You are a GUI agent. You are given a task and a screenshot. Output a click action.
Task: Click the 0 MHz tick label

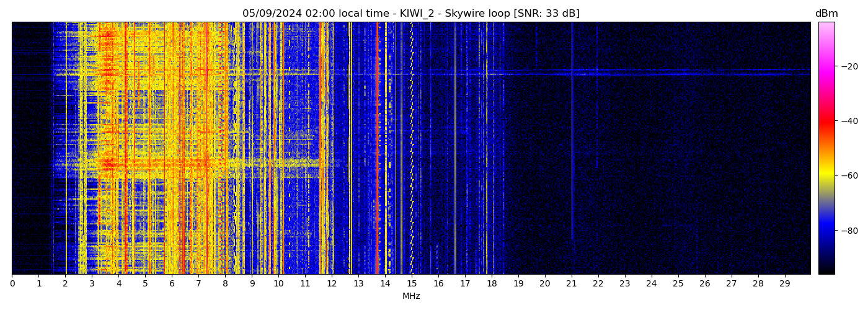(x=12, y=284)
